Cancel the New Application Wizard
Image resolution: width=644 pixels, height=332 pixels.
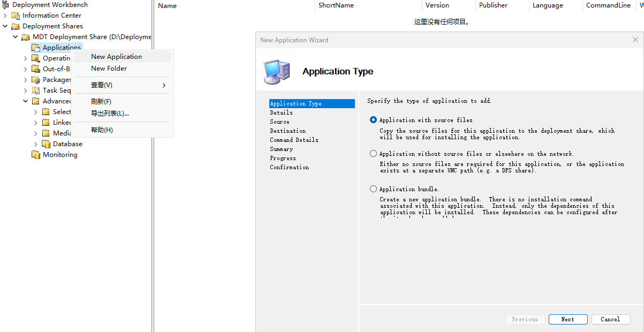coord(610,319)
